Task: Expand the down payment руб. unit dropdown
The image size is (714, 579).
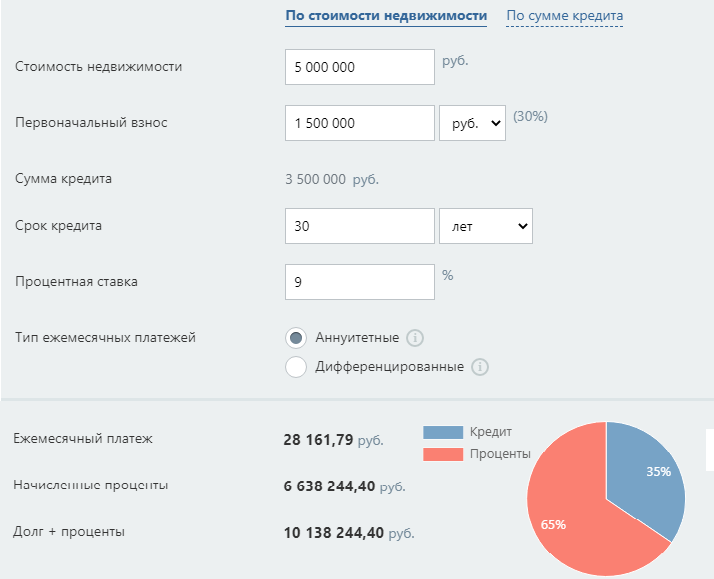Action: [x=472, y=123]
